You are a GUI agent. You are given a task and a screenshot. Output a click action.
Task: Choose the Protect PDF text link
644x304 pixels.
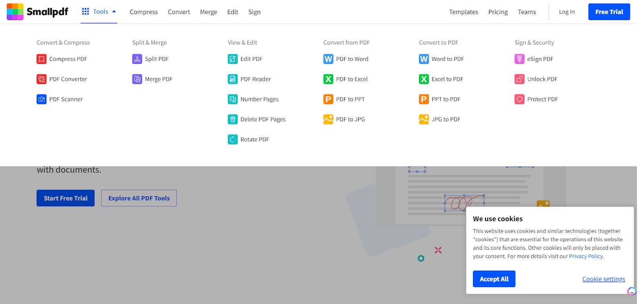click(x=543, y=99)
